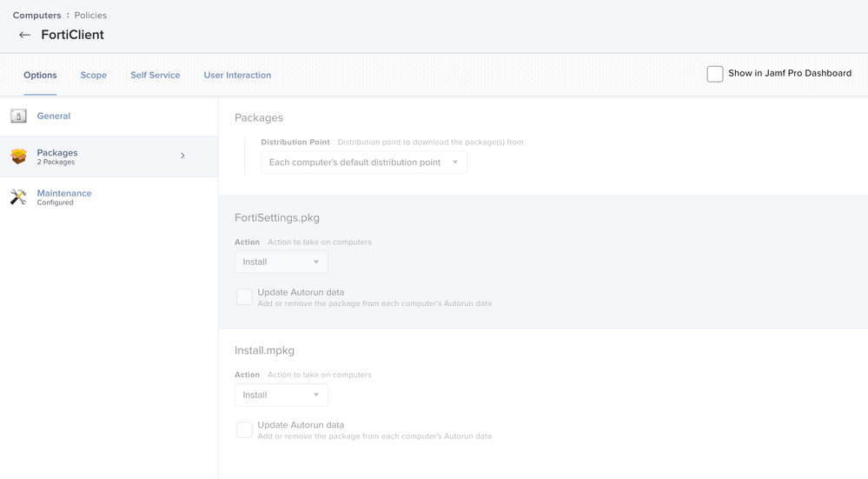Image resolution: width=868 pixels, height=479 pixels.
Task: Click the Policies breadcrumb link
Action: pyautogui.click(x=90, y=16)
